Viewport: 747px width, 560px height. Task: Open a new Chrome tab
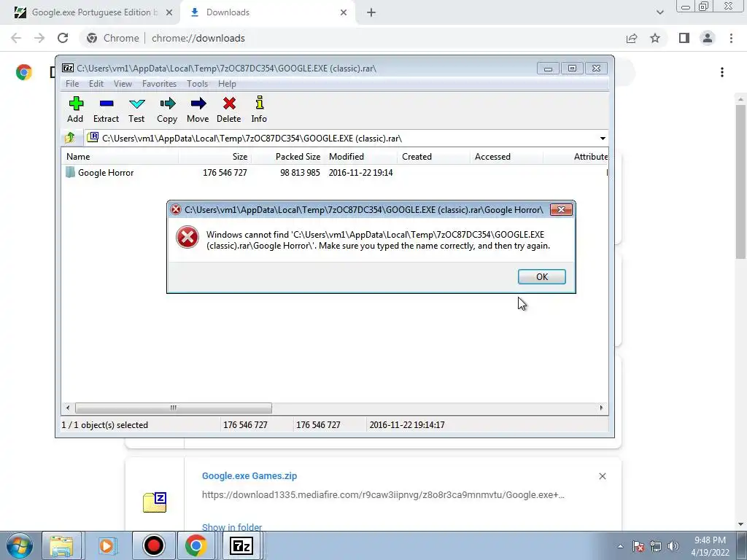click(x=371, y=12)
